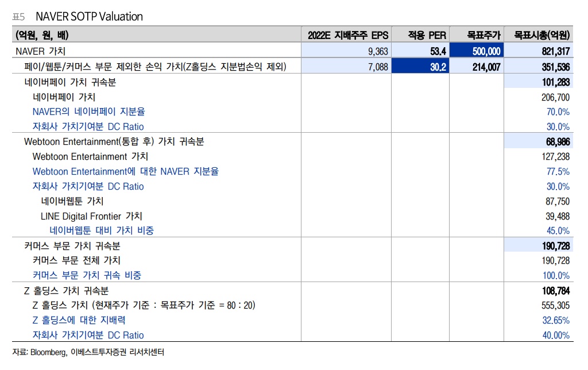Click the percentage 45.0%
588x370 pixels.
click(x=558, y=231)
